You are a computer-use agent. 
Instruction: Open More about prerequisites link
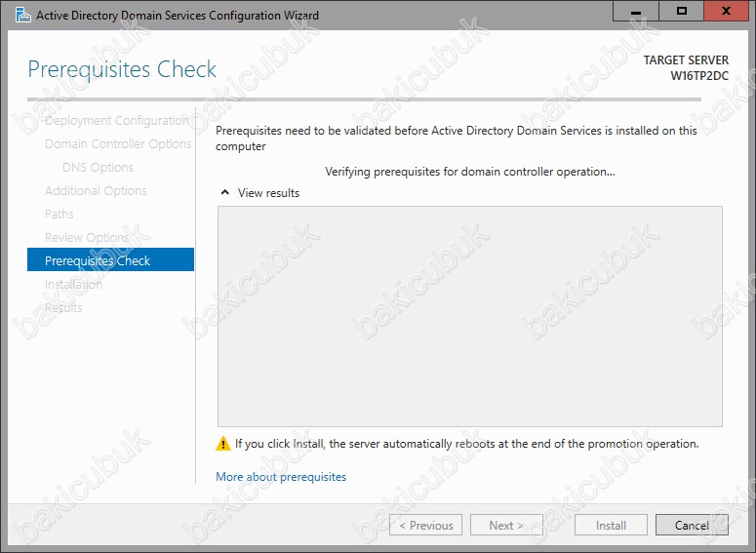281,477
